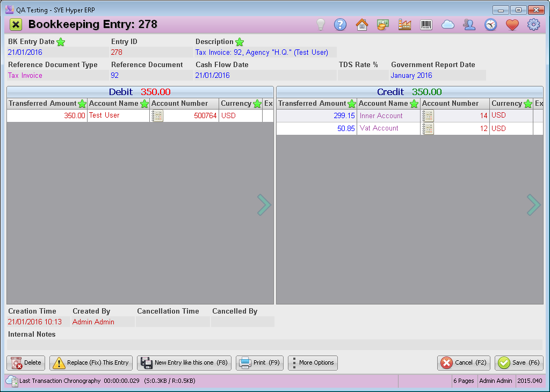Click Last Transaction Chronography status text
This screenshot has height=392, width=550.
pyautogui.click(x=107, y=381)
